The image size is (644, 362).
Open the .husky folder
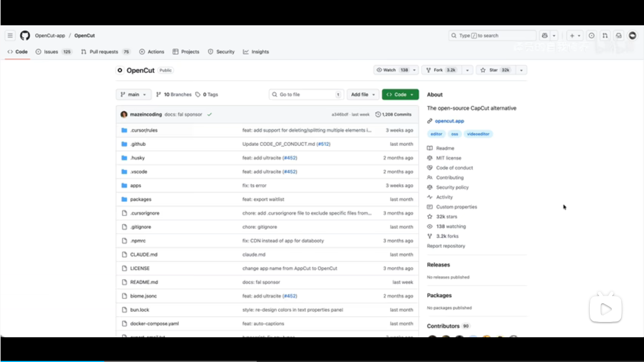pyautogui.click(x=137, y=158)
